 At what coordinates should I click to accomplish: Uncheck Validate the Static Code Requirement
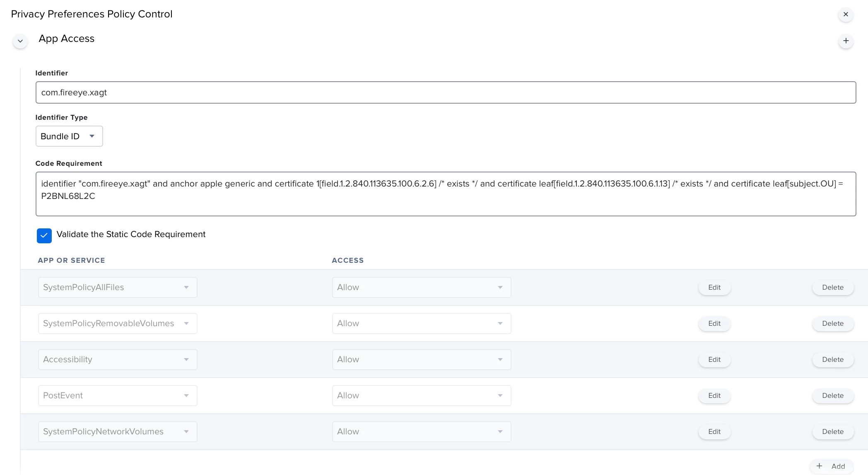44,235
